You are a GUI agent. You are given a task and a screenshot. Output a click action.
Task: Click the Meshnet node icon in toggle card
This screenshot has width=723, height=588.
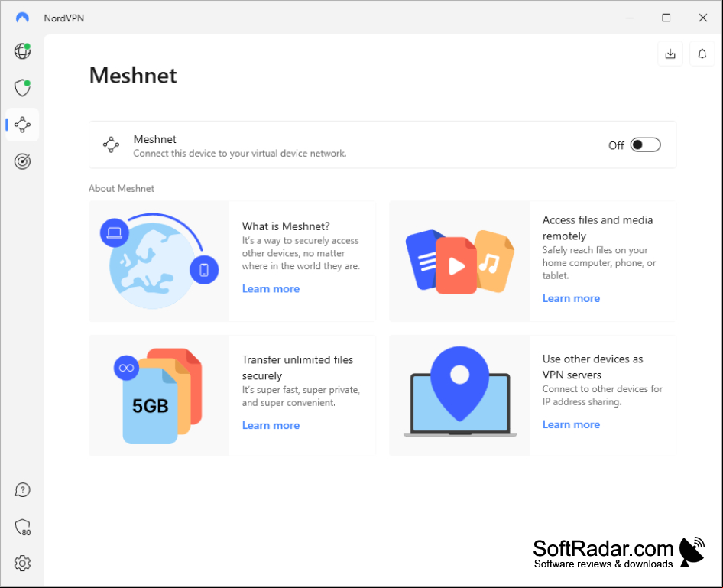(111, 145)
